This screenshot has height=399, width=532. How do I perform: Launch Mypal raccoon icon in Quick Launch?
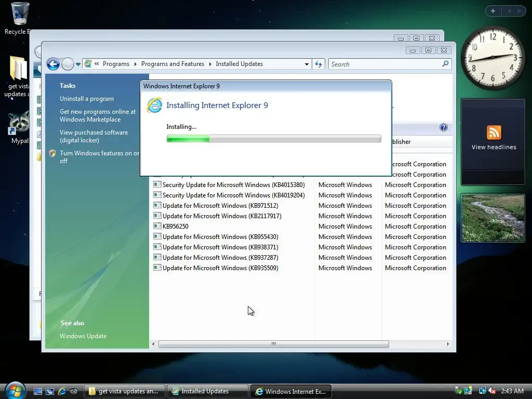coord(74,391)
